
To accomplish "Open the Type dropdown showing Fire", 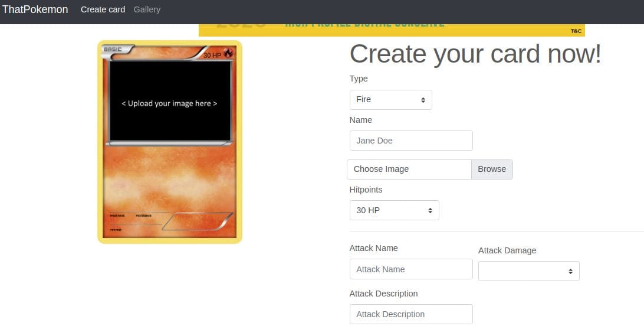I will [390, 100].
